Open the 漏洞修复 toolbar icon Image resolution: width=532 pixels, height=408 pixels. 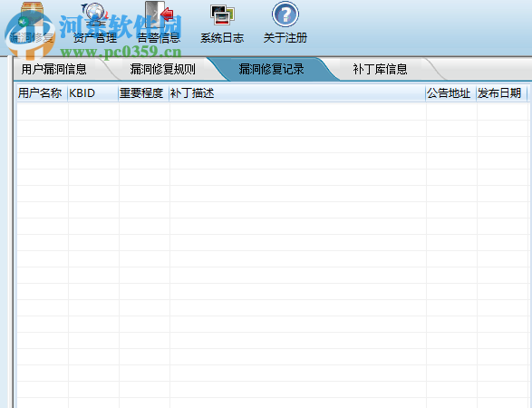tap(32, 14)
